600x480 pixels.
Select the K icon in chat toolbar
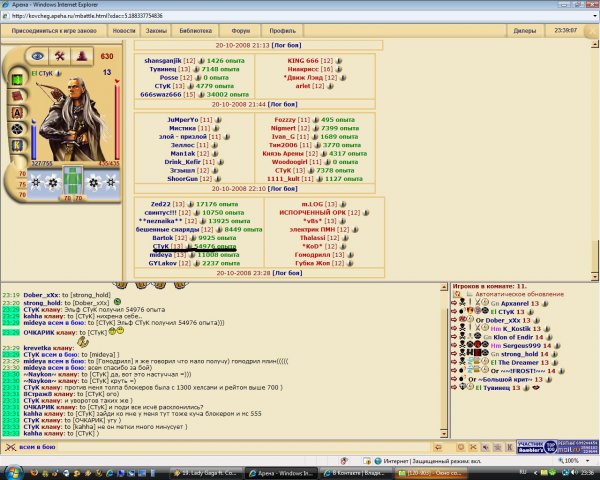(509, 447)
